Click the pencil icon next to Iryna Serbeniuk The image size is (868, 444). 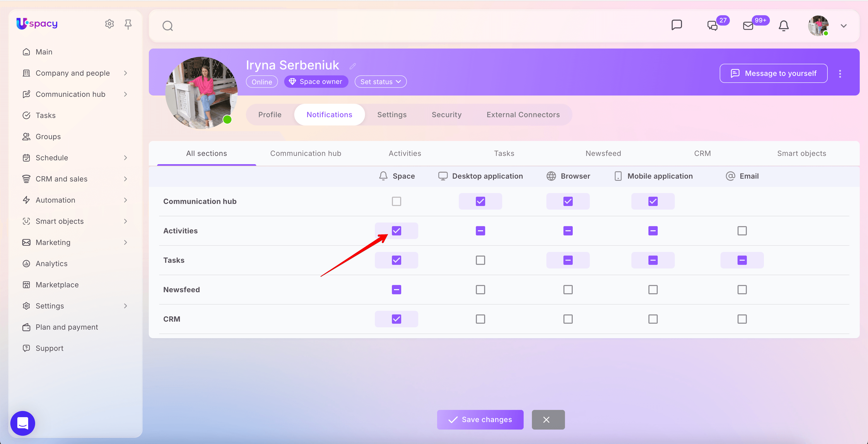[x=352, y=66]
